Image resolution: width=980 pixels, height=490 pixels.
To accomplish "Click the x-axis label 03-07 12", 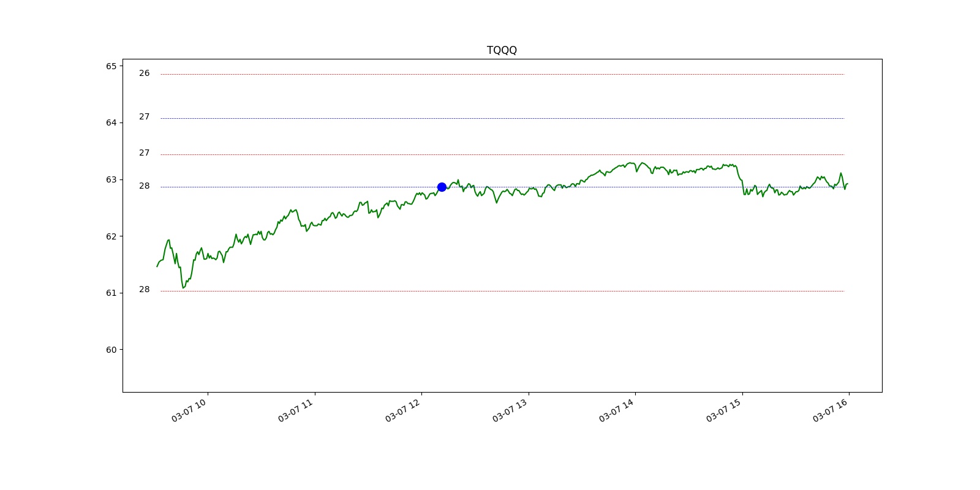I will tap(403, 410).
